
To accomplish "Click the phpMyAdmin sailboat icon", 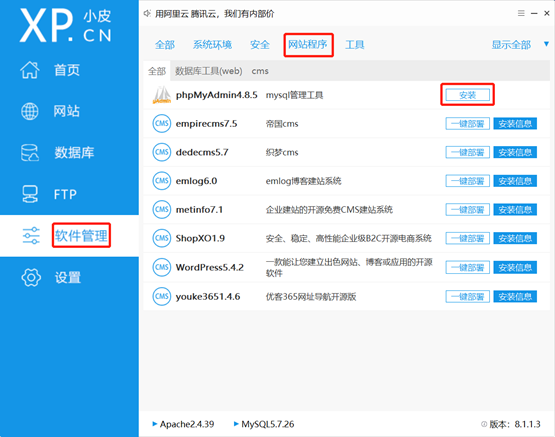I will coord(162,95).
